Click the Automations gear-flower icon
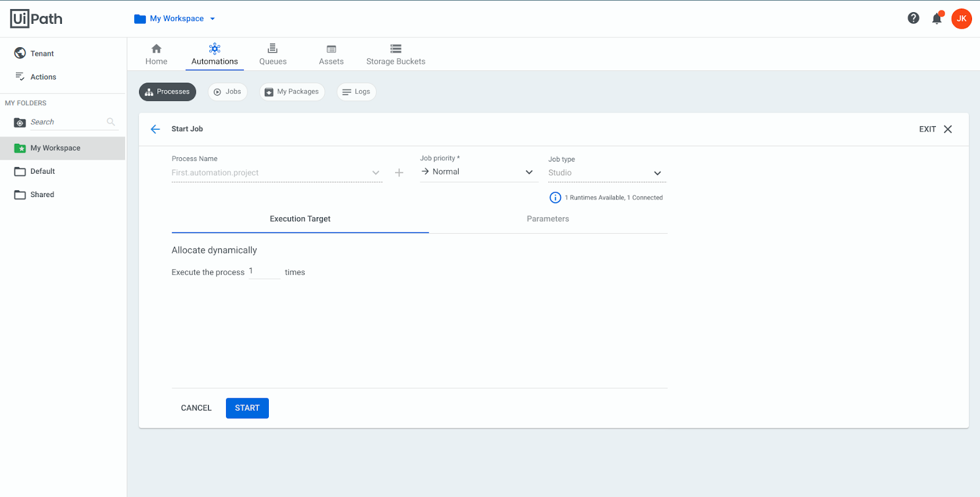 [x=214, y=48]
